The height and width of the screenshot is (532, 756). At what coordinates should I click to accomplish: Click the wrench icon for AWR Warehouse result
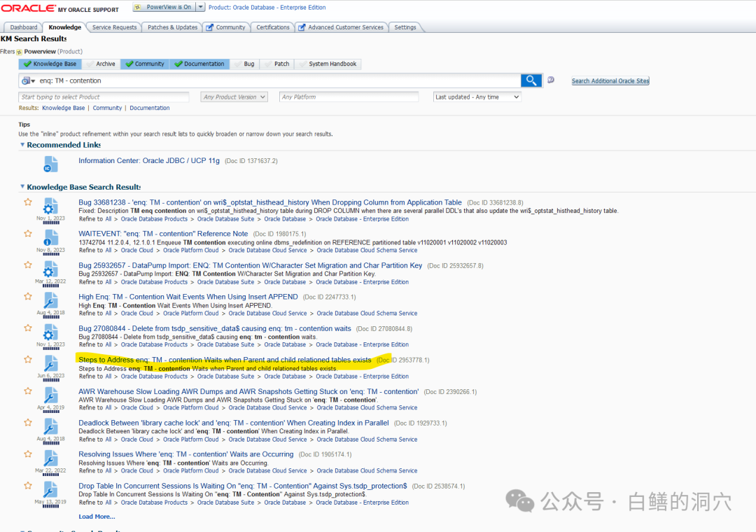[50, 395]
